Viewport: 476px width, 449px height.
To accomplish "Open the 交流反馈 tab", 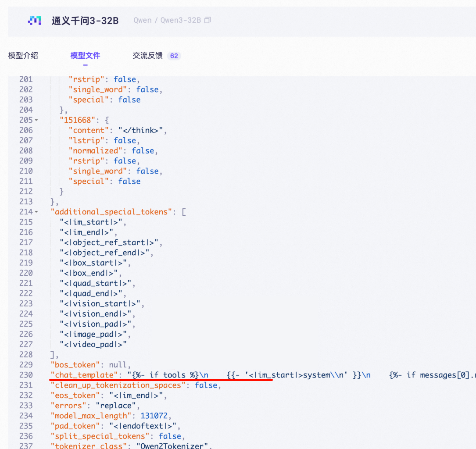I will pos(147,56).
